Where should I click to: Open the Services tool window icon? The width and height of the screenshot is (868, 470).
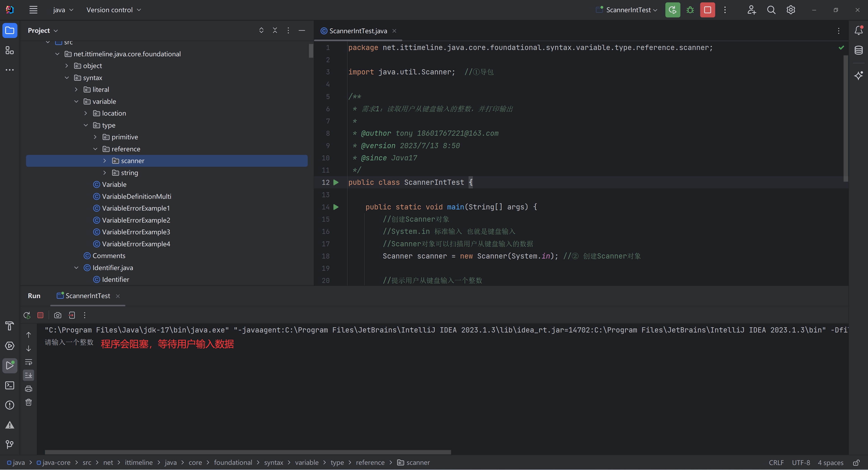pyautogui.click(x=10, y=346)
